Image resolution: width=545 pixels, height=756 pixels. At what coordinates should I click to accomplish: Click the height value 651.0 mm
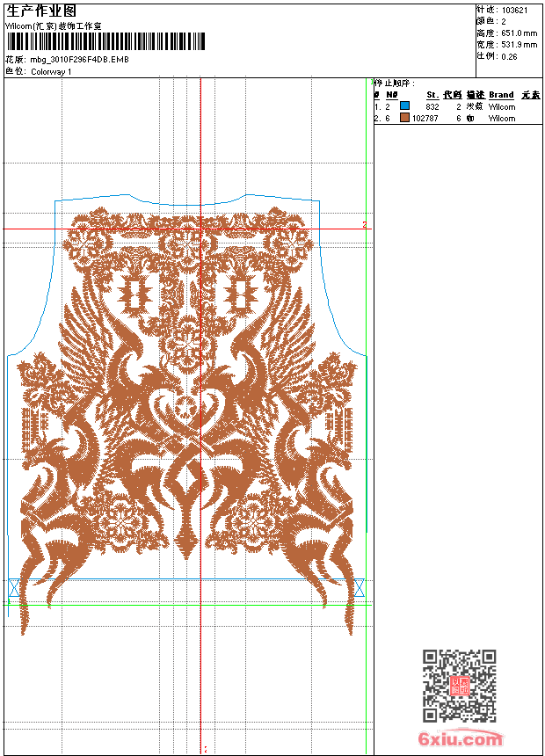pos(519,33)
